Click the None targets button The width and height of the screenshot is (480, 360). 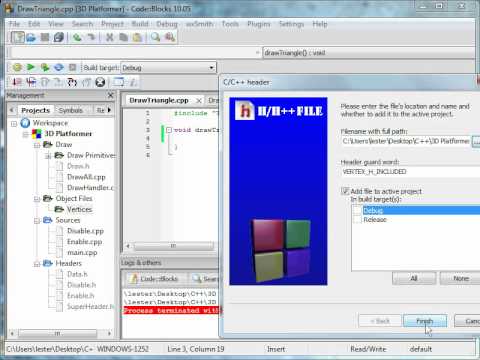click(461, 278)
